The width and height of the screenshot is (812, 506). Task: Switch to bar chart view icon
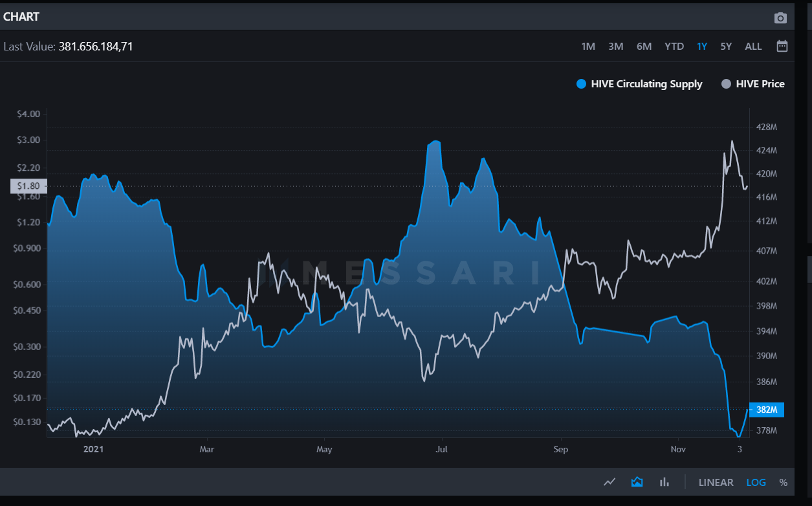(x=664, y=482)
